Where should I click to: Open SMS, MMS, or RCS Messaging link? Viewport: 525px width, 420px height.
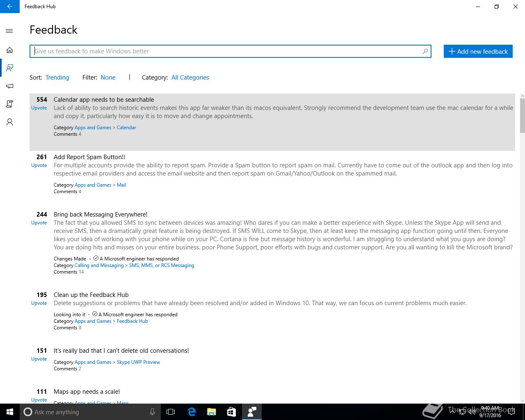pos(162,265)
